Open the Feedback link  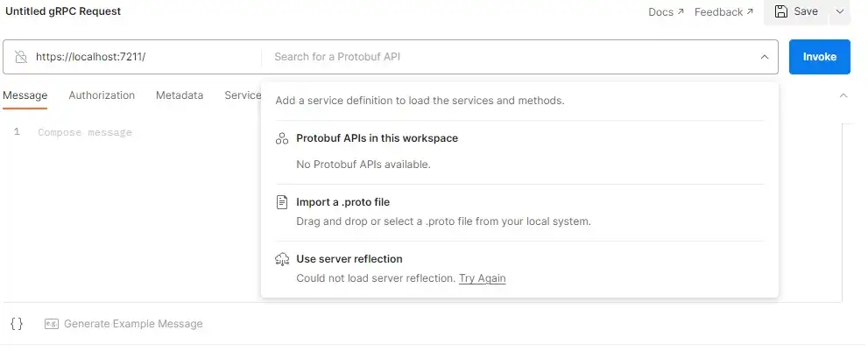tap(723, 12)
